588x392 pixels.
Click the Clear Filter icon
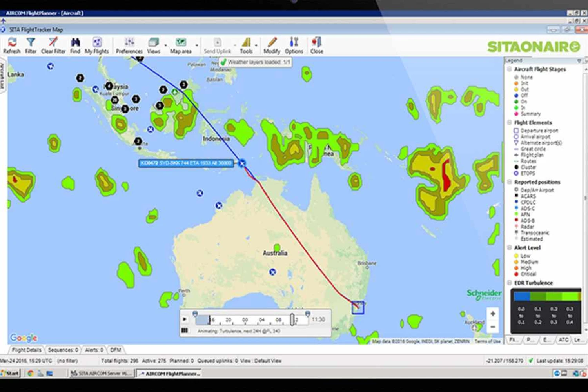pyautogui.click(x=53, y=45)
